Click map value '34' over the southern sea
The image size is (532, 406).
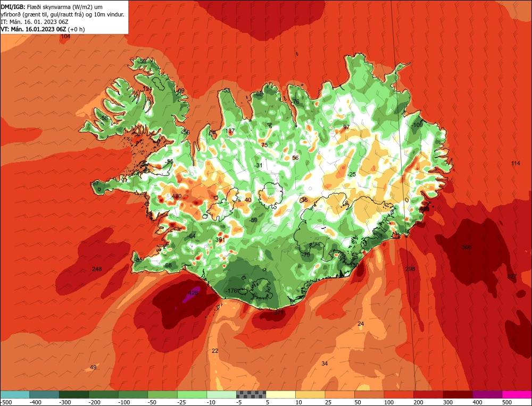(x=325, y=363)
